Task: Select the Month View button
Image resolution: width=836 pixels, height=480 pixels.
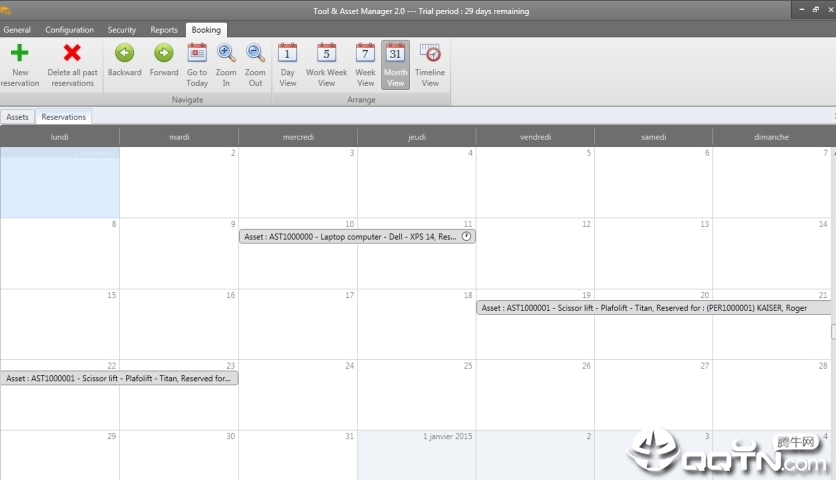Action: coord(395,65)
